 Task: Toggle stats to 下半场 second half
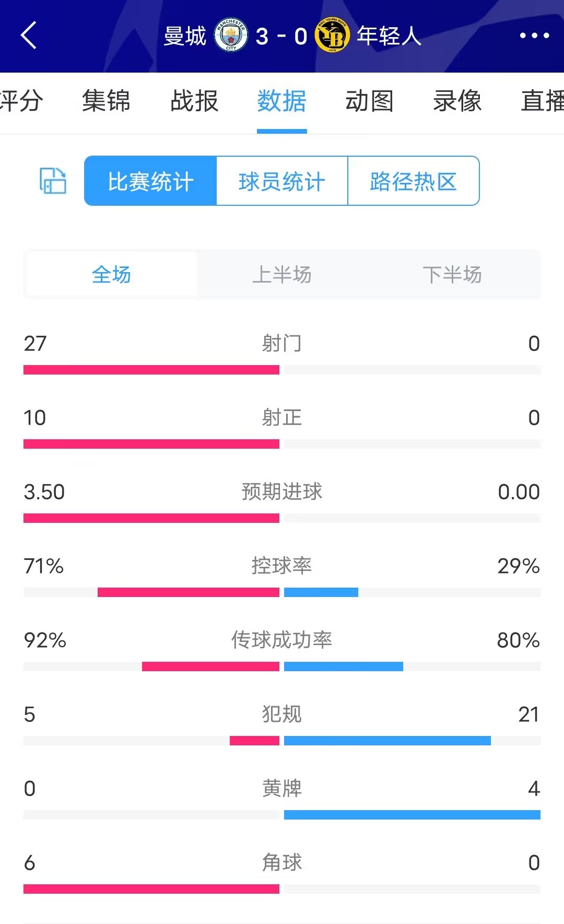[x=452, y=275]
